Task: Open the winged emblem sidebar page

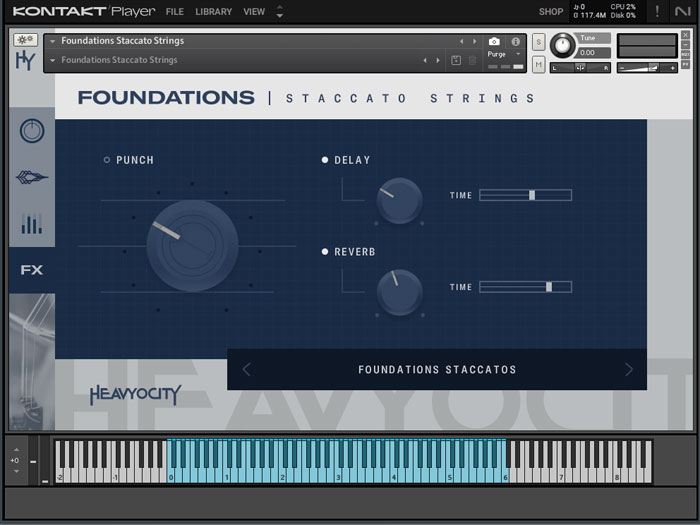Action: pyautogui.click(x=32, y=177)
